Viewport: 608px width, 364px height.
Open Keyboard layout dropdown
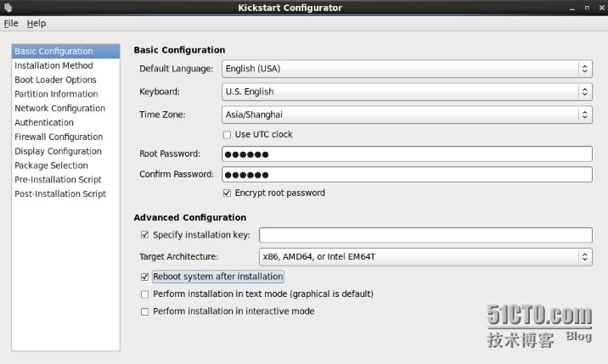pos(407,92)
